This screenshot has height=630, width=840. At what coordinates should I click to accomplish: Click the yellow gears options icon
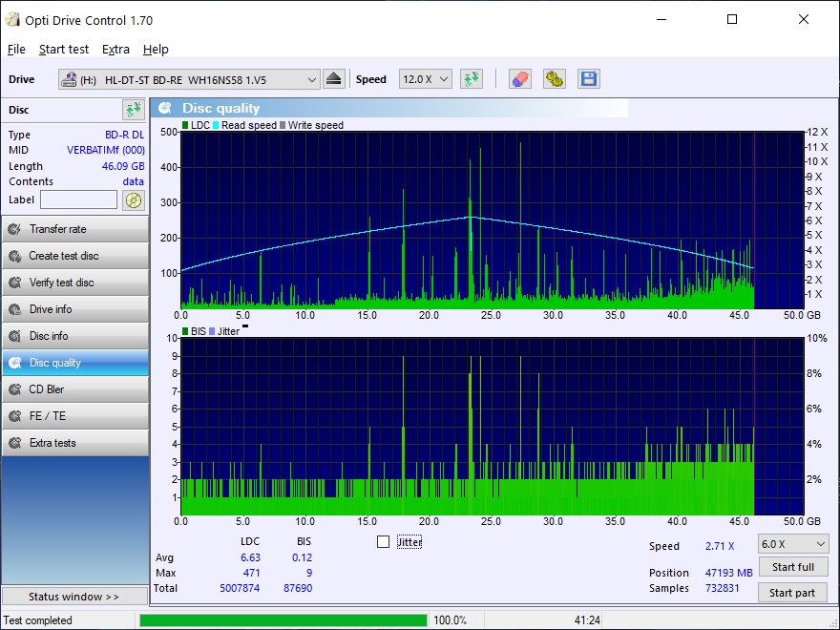pos(554,79)
